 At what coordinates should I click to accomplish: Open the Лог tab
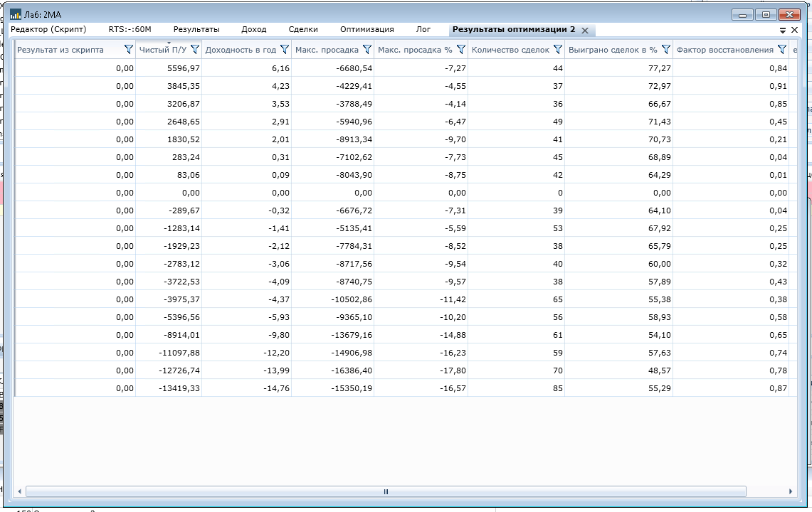pyautogui.click(x=423, y=30)
